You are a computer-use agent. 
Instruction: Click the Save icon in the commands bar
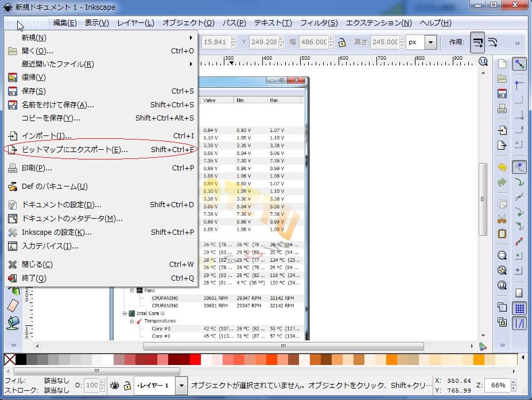502,94
